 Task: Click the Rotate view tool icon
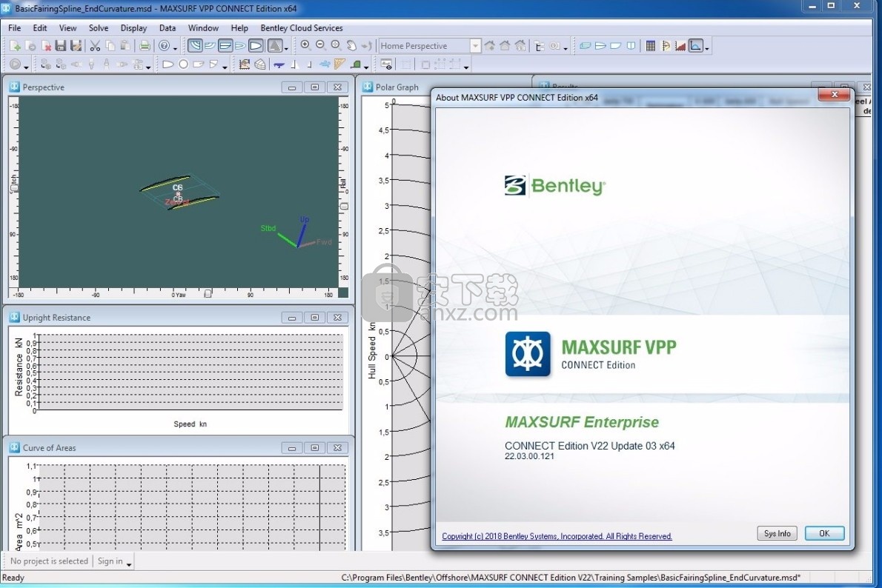pyautogui.click(x=366, y=45)
